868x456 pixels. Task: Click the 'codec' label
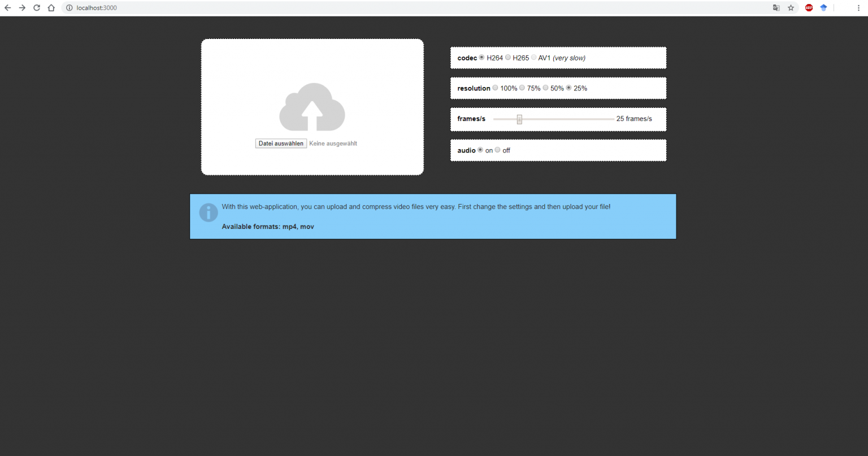[x=467, y=58]
